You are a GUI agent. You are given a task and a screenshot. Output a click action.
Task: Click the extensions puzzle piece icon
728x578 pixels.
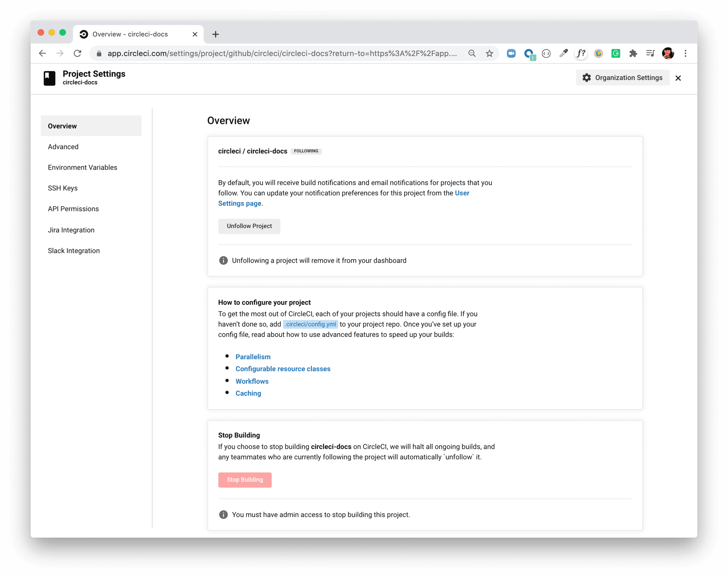pos(634,54)
